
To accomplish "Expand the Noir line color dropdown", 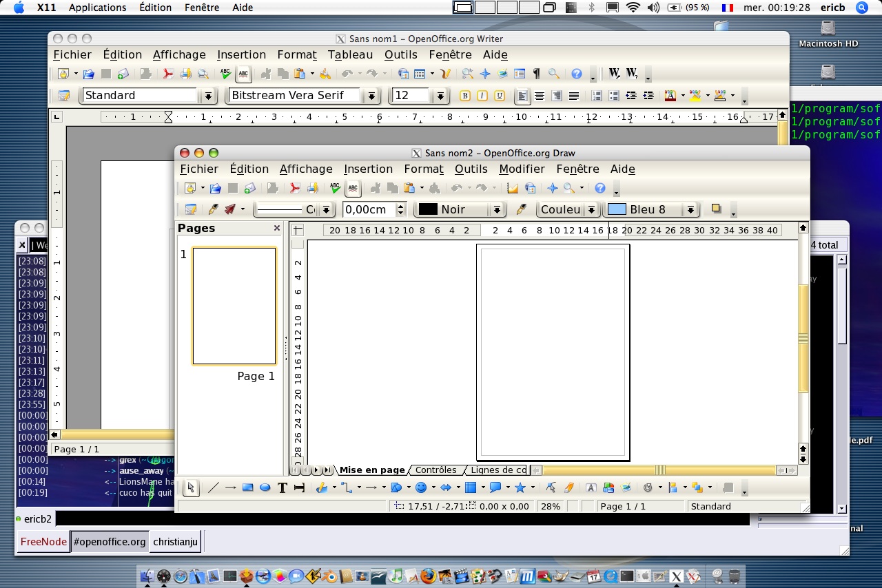I will pos(496,210).
